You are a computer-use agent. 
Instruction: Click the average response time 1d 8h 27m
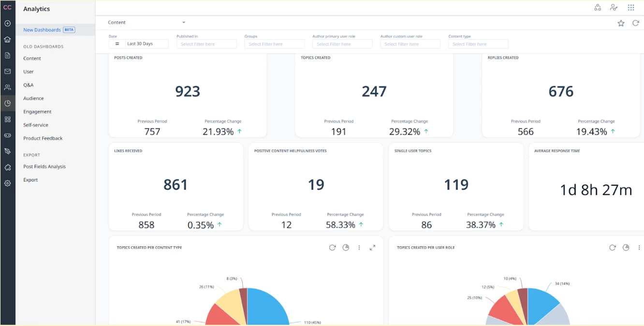(596, 190)
